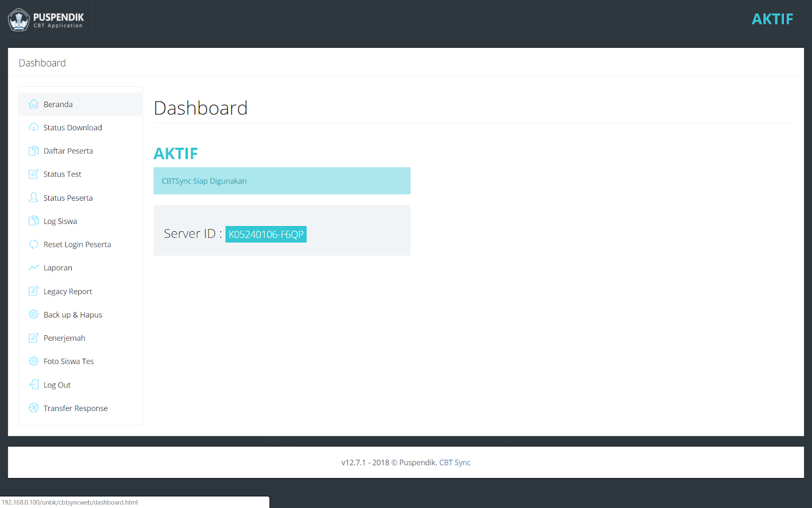Click the Foto Siswa Tes gear icon
The height and width of the screenshot is (508, 812).
coord(33,361)
